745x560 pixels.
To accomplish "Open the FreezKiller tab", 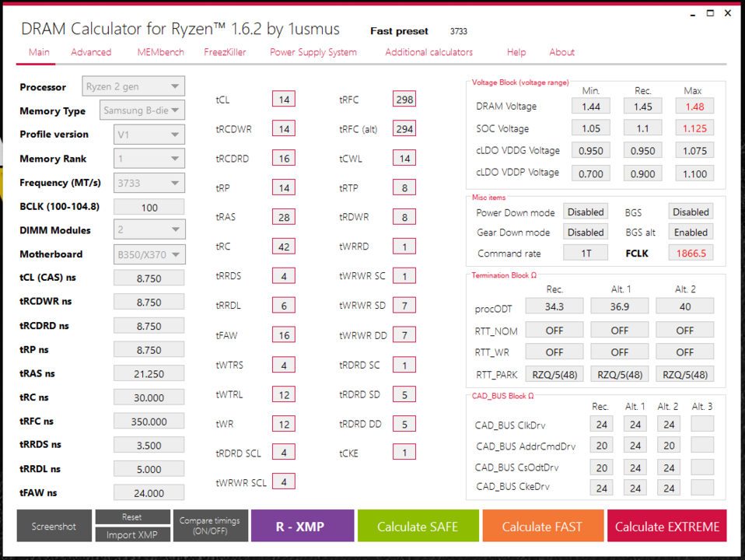I will 225,52.
